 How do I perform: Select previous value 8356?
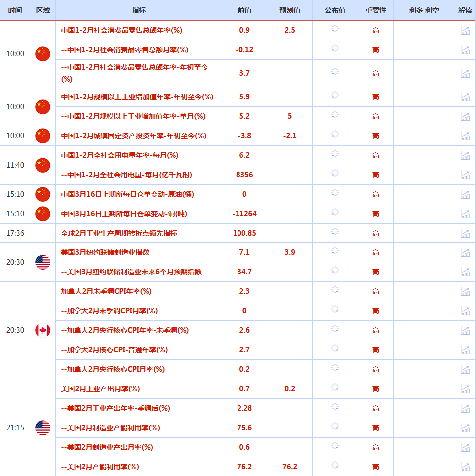[x=244, y=175]
